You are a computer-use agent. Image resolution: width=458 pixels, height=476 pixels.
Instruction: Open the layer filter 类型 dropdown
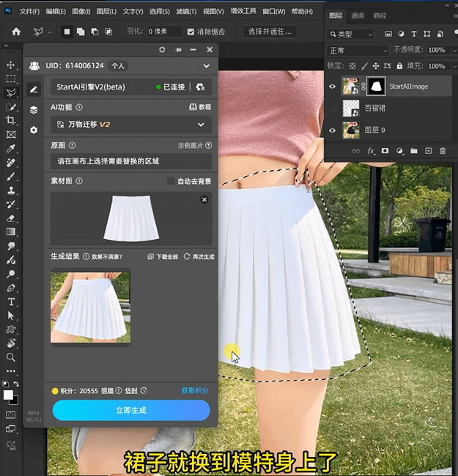tap(350, 34)
